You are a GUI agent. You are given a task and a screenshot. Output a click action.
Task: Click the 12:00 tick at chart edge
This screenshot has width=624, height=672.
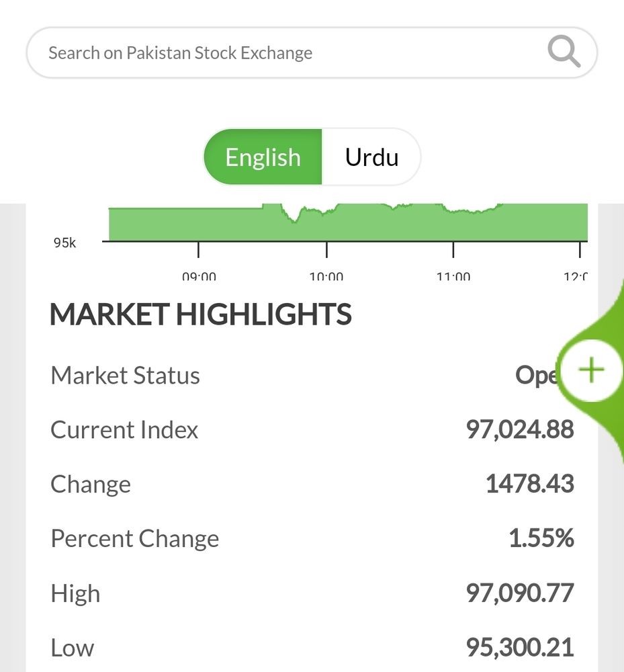[576, 276]
